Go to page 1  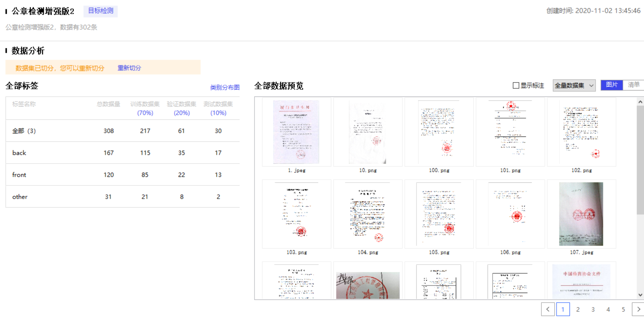563,309
